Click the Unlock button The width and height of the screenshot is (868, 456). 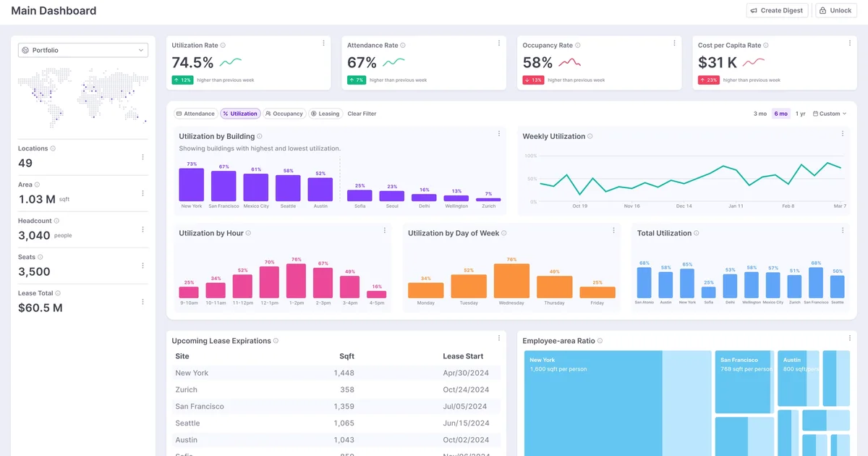point(835,11)
